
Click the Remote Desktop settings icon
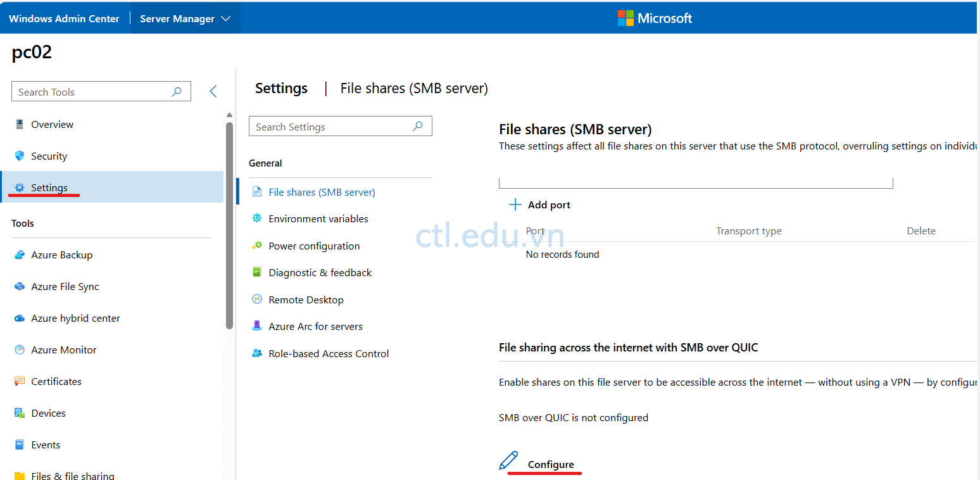[257, 300]
